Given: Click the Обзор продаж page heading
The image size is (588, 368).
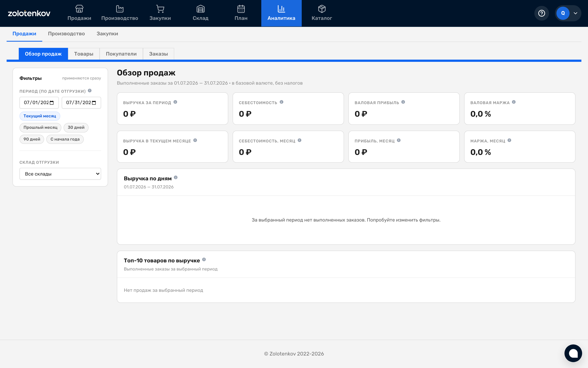Looking at the screenshot, I should pos(146,73).
